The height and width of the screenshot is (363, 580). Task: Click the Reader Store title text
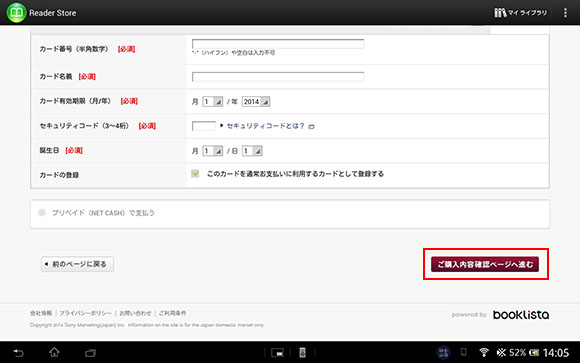(x=53, y=13)
